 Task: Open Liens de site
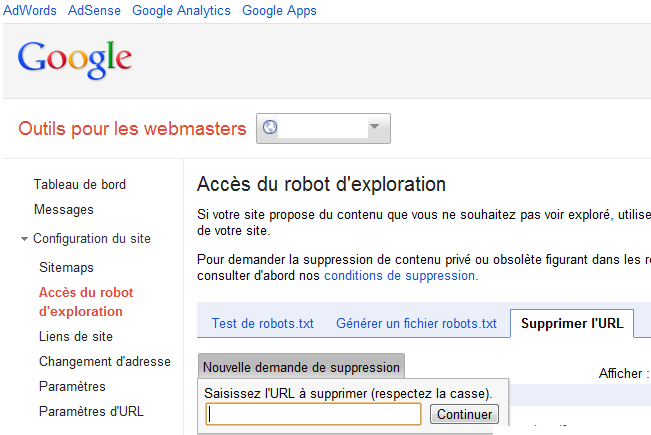[76, 336]
